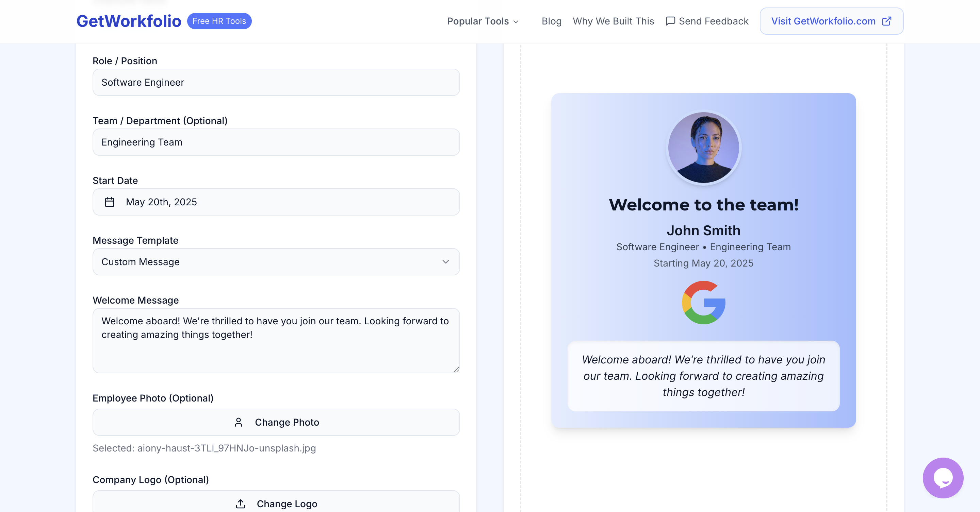Open the chat support bubble
The image size is (980, 512).
[943, 478]
